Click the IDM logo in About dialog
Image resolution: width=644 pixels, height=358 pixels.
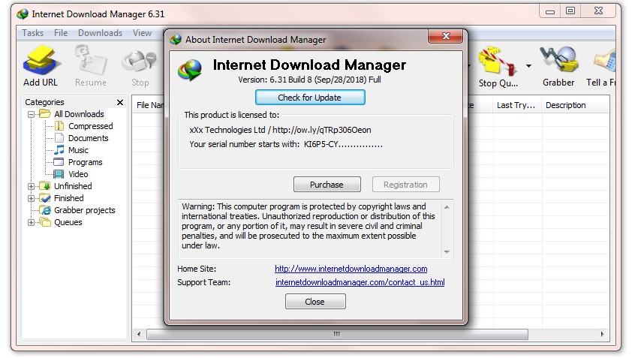pyautogui.click(x=190, y=70)
